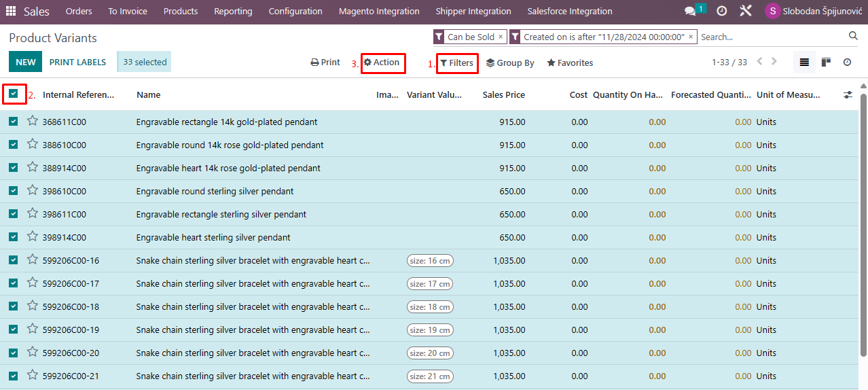Open the Action dropdown menu
Image resolution: width=868 pixels, height=390 pixels.
pyautogui.click(x=382, y=63)
